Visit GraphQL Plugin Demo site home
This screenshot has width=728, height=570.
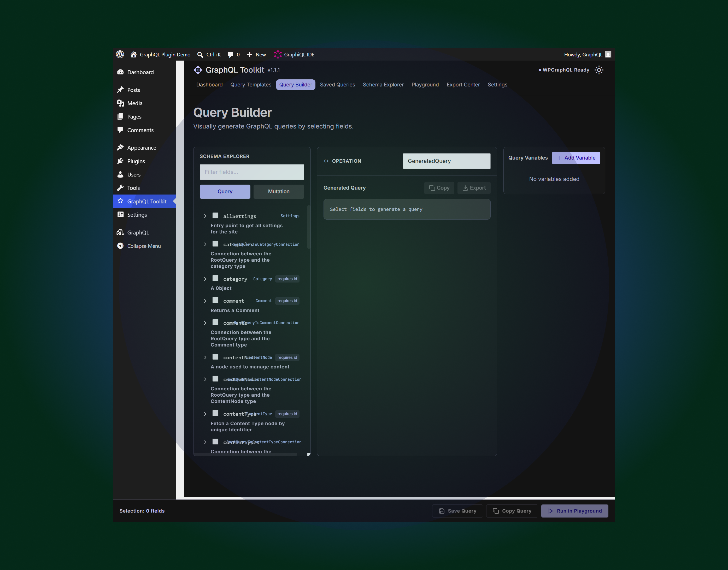160,54
